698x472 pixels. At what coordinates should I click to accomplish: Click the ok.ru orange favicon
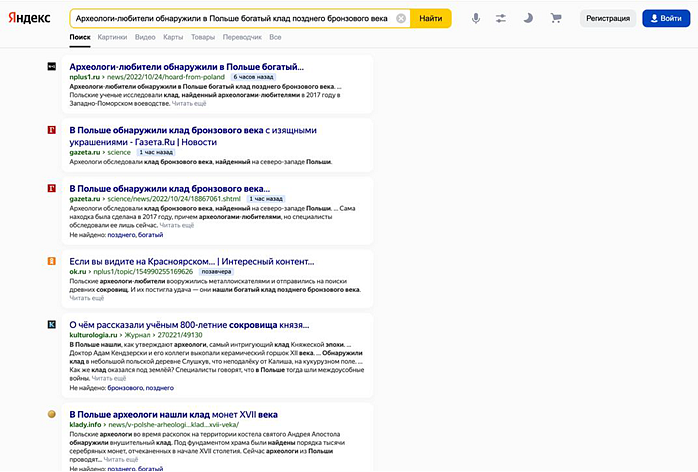pos(51,261)
